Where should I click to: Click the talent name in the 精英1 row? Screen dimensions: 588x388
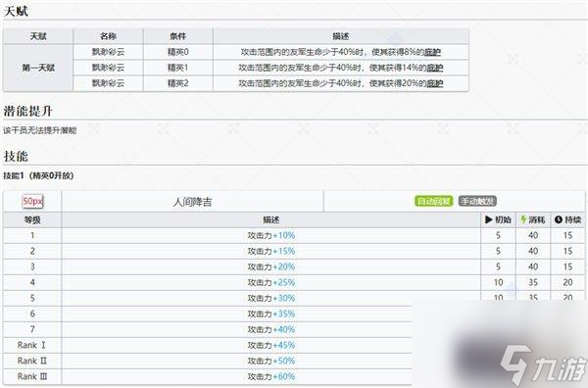[x=108, y=68]
